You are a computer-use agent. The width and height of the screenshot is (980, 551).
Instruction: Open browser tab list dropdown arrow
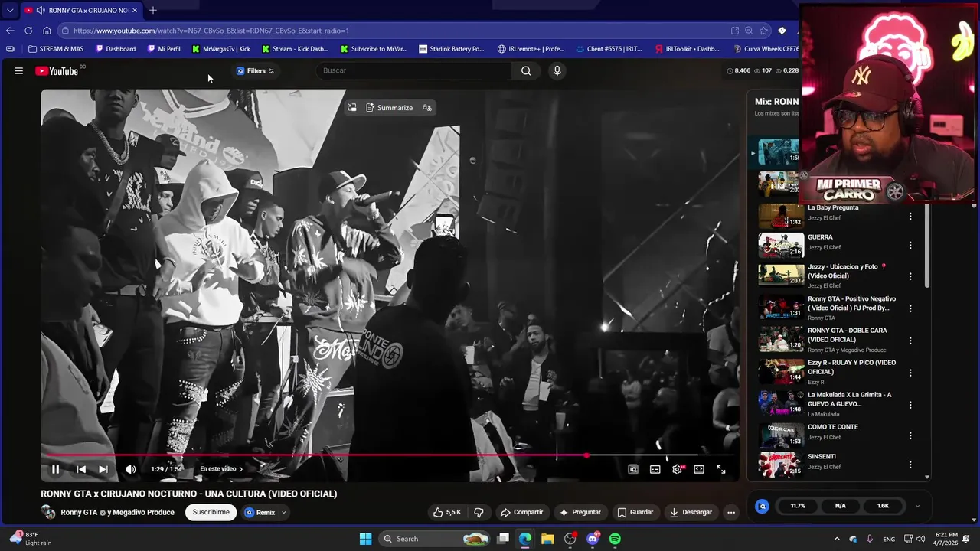pos(9,10)
